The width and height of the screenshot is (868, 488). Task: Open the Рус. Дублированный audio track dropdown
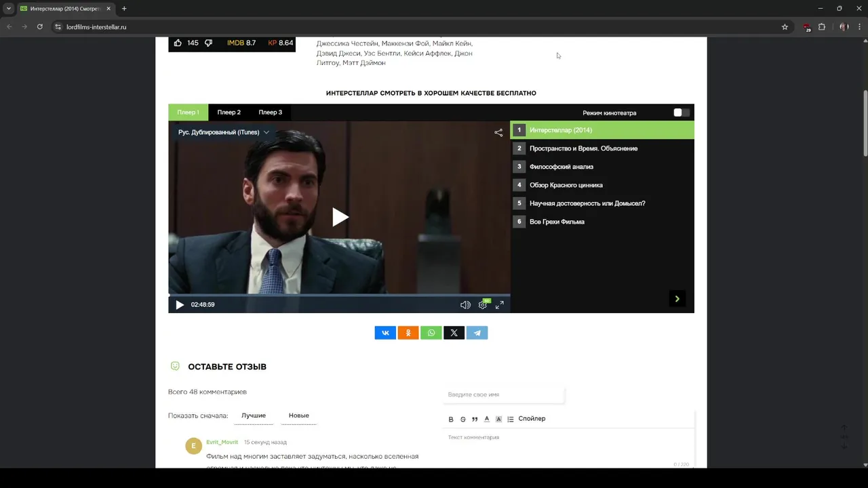click(x=224, y=133)
